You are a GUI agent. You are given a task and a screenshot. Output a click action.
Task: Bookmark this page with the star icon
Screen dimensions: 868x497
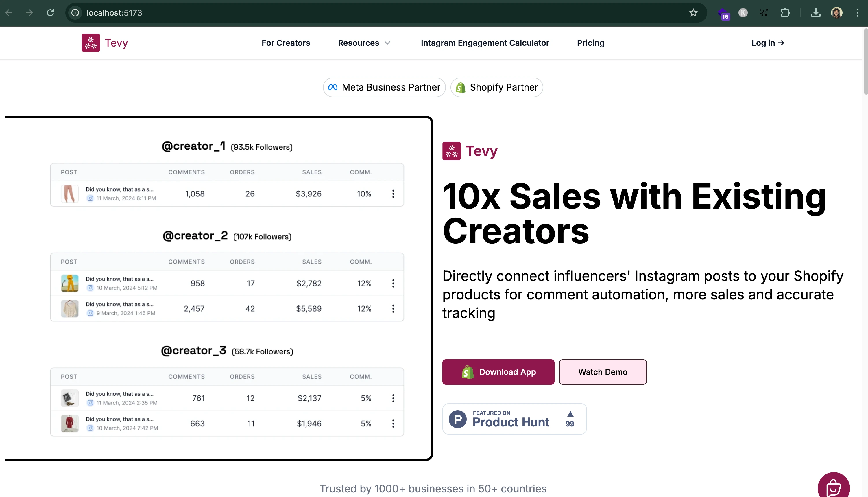pos(693,13)
